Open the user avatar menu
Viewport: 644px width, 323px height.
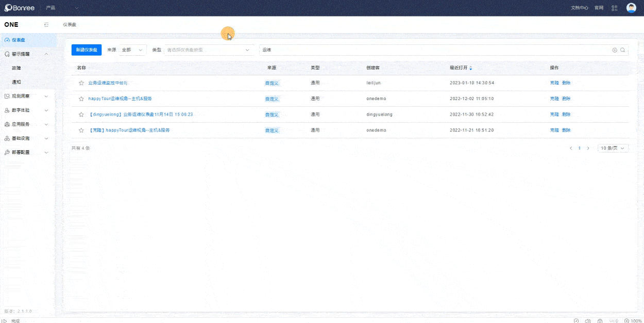tap(631, 8)
